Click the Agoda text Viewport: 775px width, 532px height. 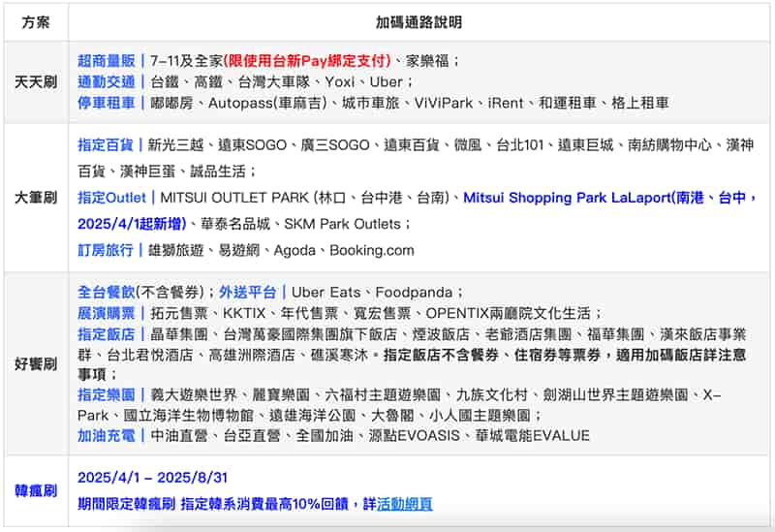click(x=294, y=250)
